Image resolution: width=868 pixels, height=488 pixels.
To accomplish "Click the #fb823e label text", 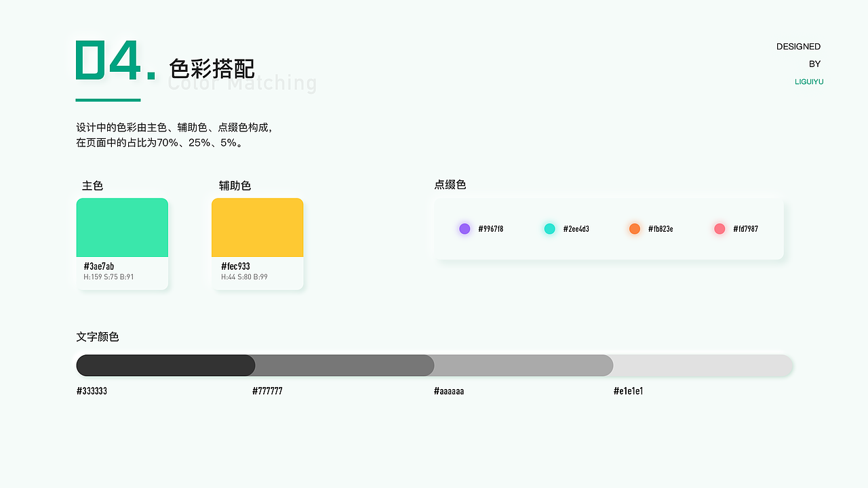I will 661,229.
